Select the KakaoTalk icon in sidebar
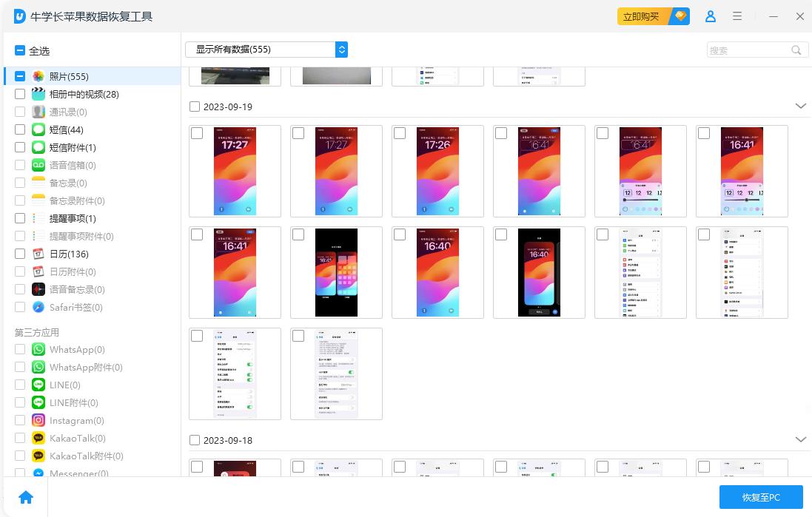 (x=38, y=438)
